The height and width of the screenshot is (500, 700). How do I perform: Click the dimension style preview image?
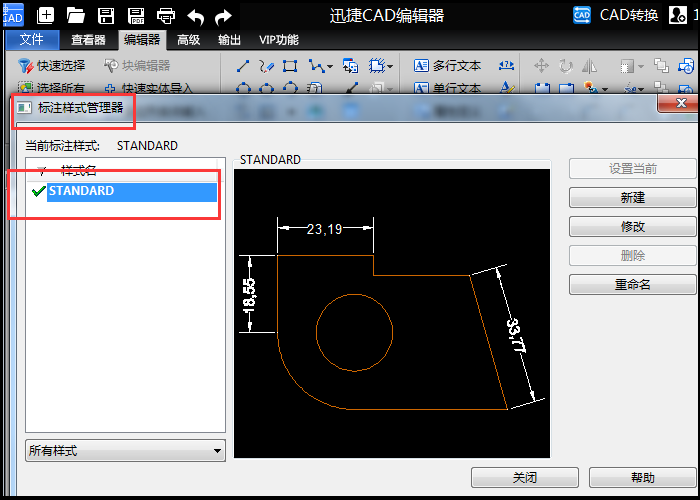(392, 313)
